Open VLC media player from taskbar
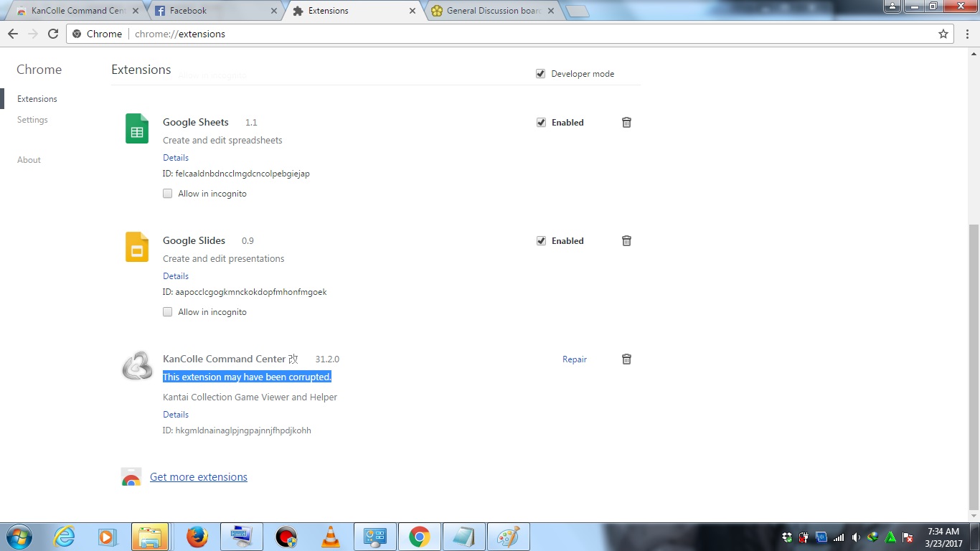The height and width of the screenshot is (551, 980). [x=331, y=537]
